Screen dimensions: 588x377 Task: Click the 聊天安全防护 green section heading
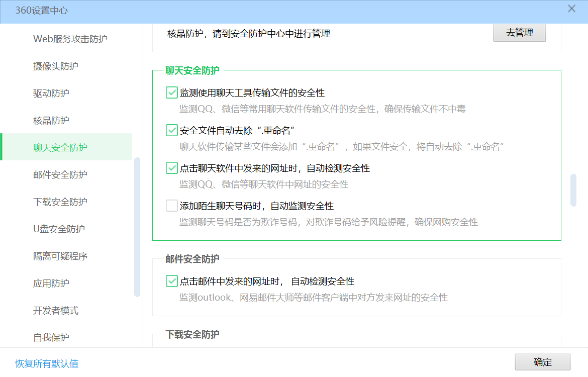coord(192,70)
